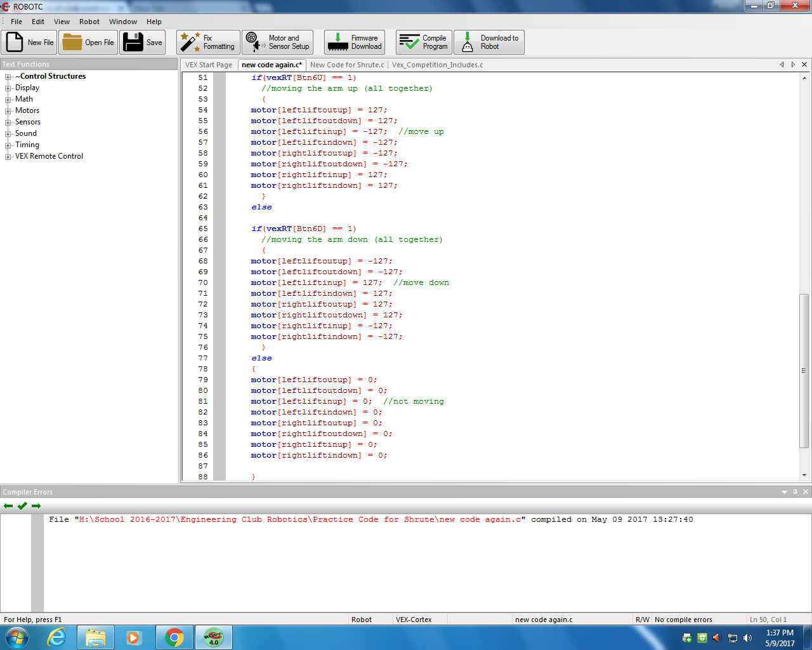812x650 pixels.
Task: Close the Compiler Errors pane
Action: click(806, 492)
